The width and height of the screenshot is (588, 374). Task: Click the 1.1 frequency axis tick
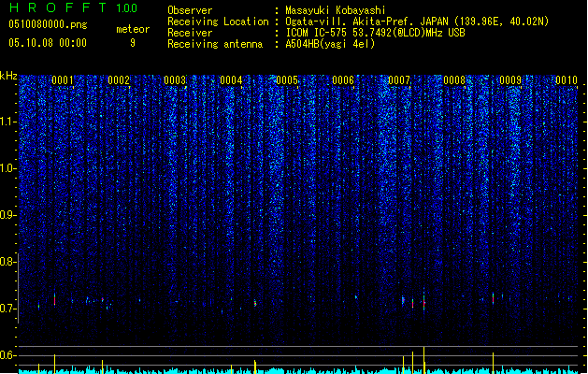point(8,122)
